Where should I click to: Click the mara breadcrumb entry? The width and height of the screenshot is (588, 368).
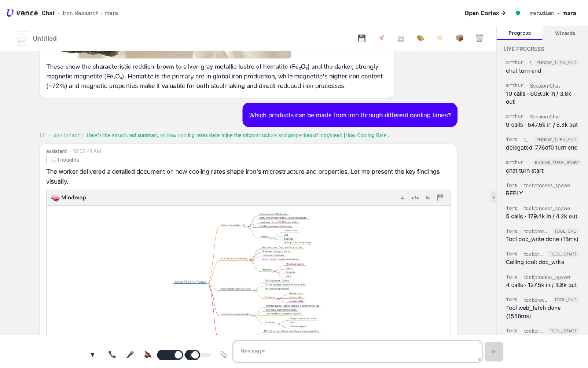pos(111,13)
